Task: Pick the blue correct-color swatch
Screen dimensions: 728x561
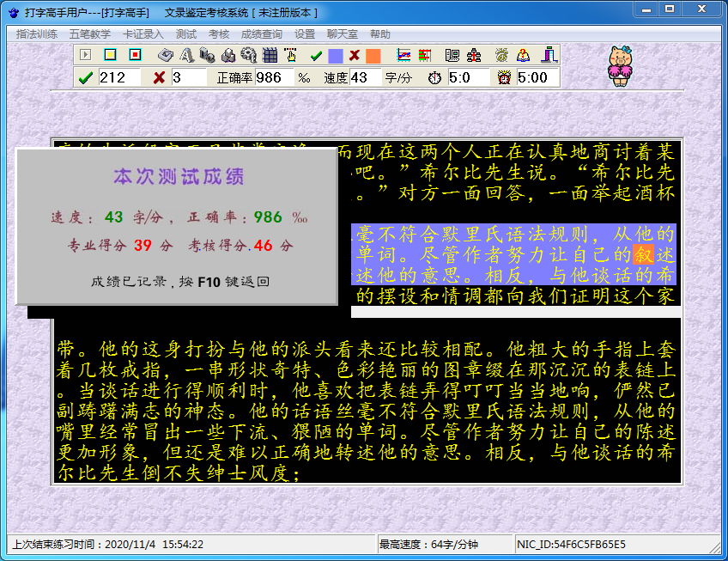Action: (x=335, y=56)
